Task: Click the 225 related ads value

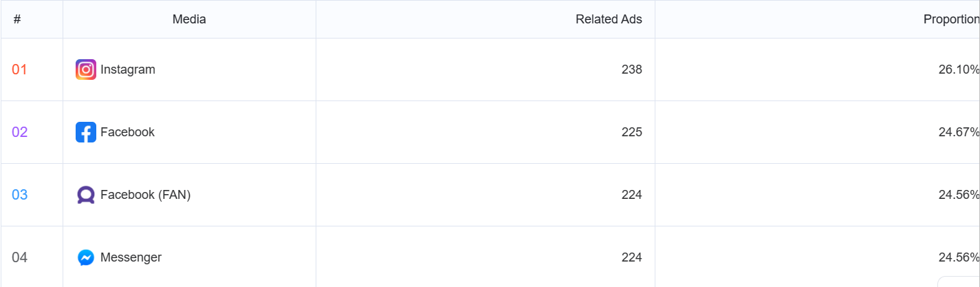Action: [x=631, y=132]
